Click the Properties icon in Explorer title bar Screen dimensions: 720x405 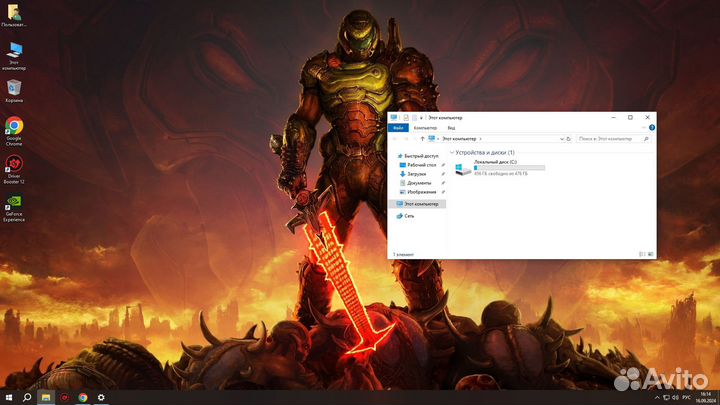[x=406, y=118]
